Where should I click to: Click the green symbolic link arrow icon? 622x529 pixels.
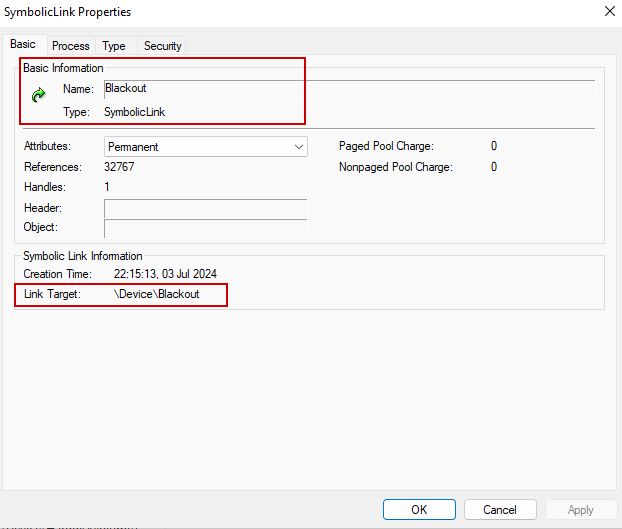(x=39, y=95)
